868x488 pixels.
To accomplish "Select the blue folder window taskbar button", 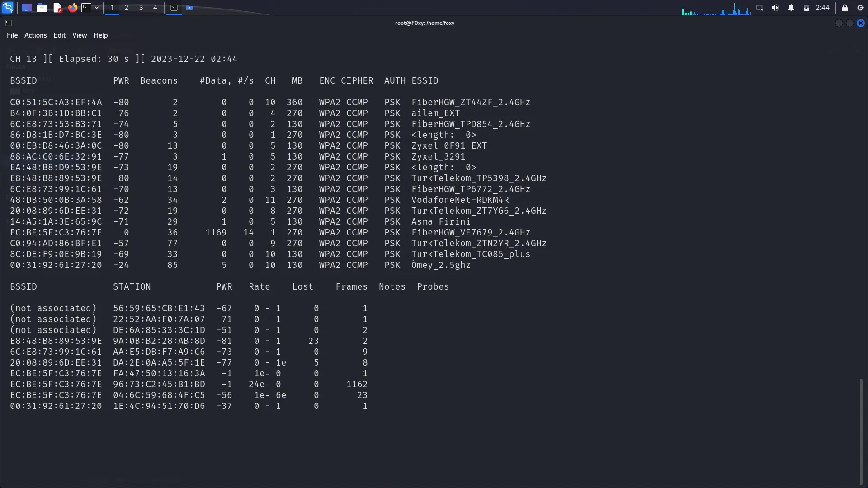I will pyautogui.click(x=190, y=8).
